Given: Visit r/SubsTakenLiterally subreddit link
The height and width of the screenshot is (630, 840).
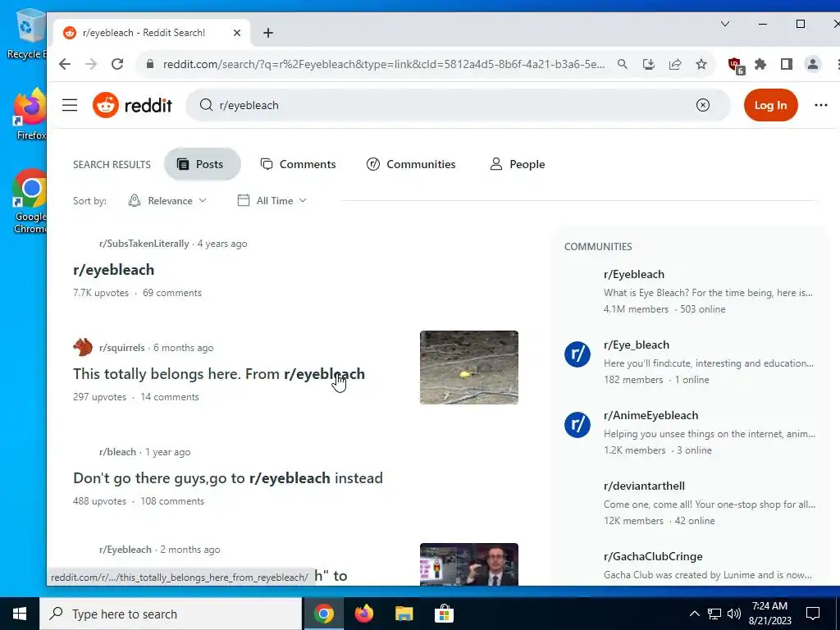Looking at the screenshot, I should [144, 243].
